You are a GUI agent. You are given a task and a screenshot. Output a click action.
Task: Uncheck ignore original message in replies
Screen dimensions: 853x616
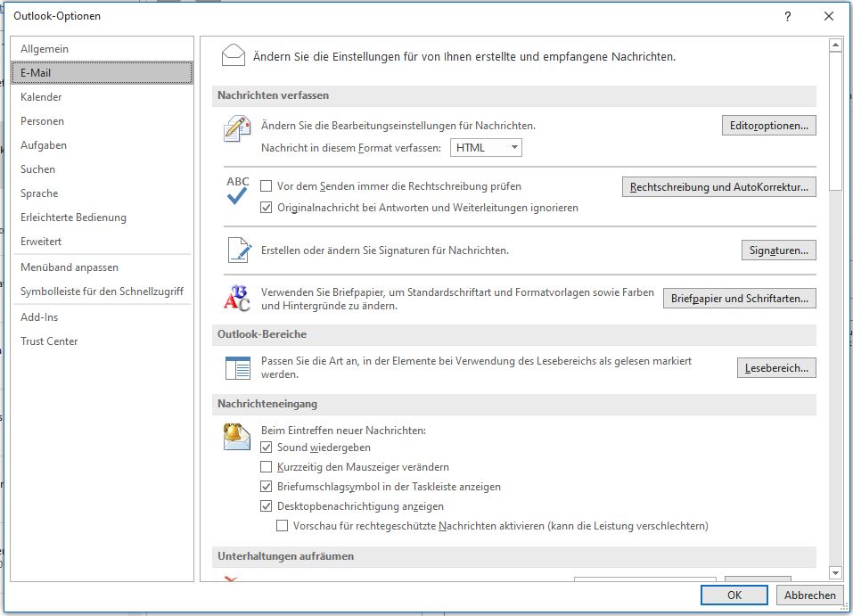(266, 208)
